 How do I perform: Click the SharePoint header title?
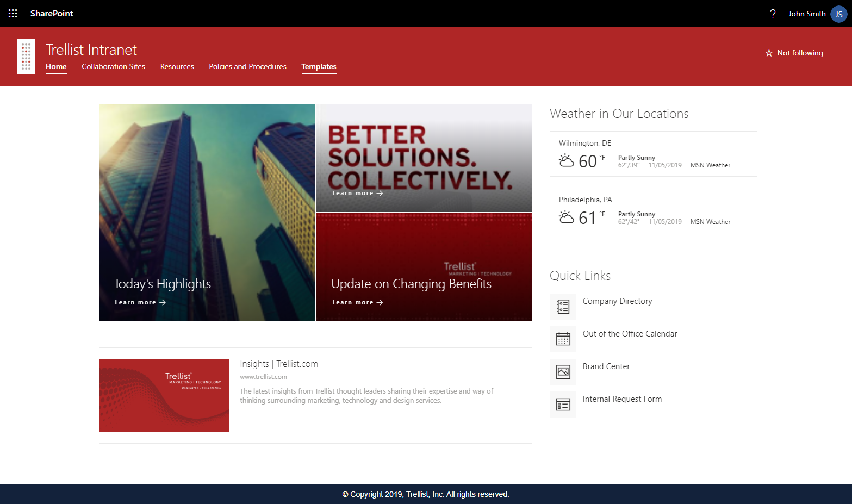(52, 14)
